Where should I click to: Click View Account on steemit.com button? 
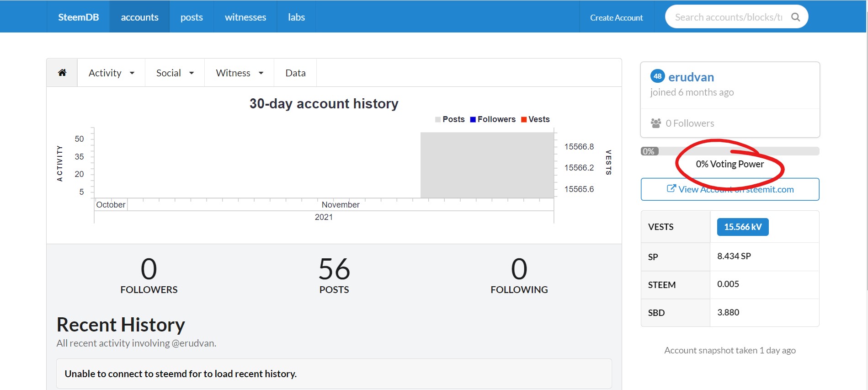pyautogui.click(x=730, y=189)
